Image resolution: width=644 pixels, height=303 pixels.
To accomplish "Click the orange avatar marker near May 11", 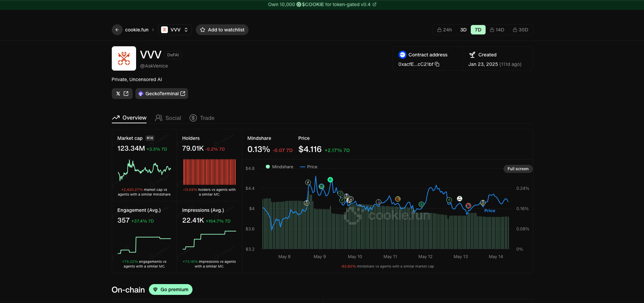I will [x=398, y=199].
